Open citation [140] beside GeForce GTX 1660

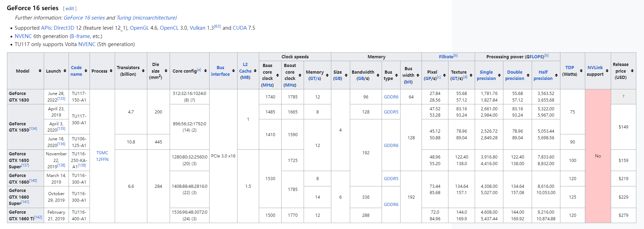(x=33, y=181)
